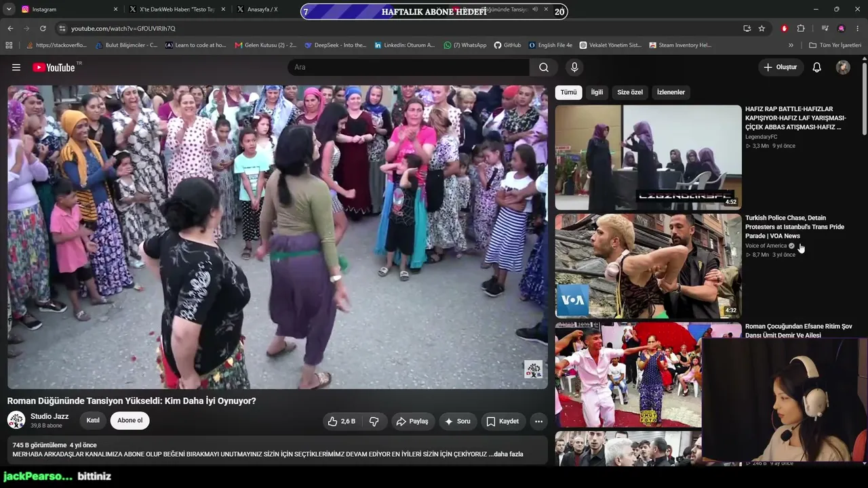The image size is (868, 488).
Task: Like the video (2,6 B)
Action: click(x=342, y=421)
